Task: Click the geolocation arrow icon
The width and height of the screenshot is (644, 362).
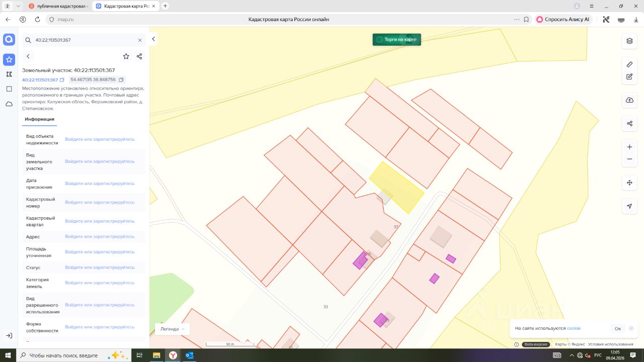Action: click(x=629, y=206)
